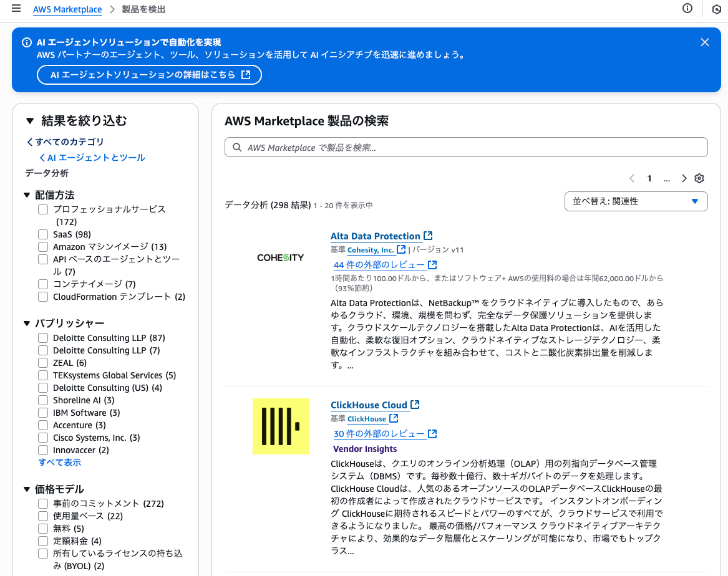The image size is (728, 576).
Task: Click external icon after 30 件 reviews
Action: pyautogui.click(x=432, y=433)
